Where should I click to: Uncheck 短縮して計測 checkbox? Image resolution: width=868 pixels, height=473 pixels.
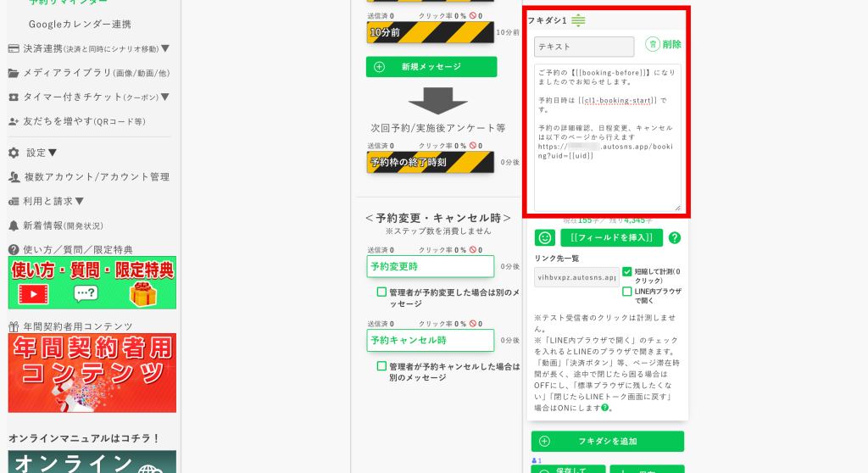click(626, 271)
